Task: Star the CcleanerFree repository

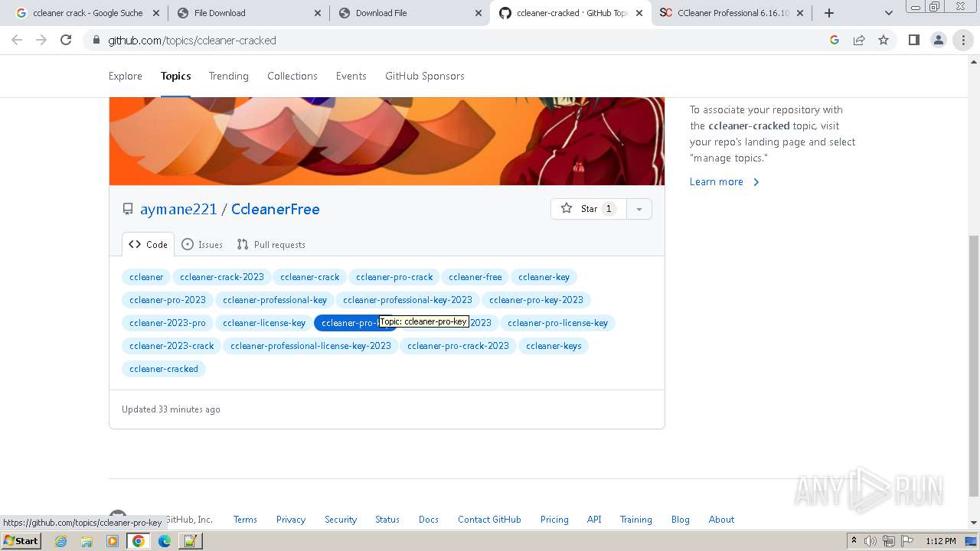Action: click(x=589, y=209)
